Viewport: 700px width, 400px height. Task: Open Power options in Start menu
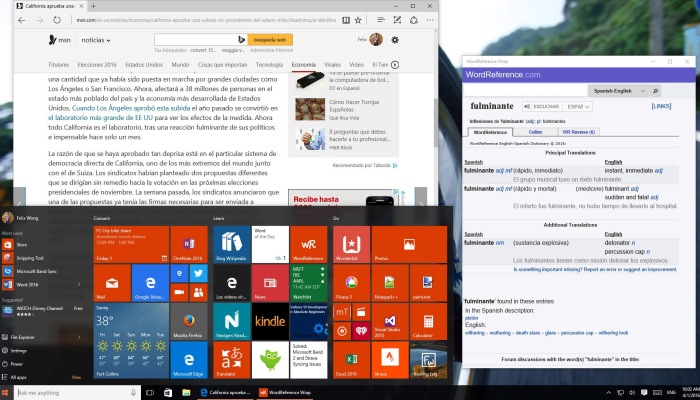coord(16,364)
